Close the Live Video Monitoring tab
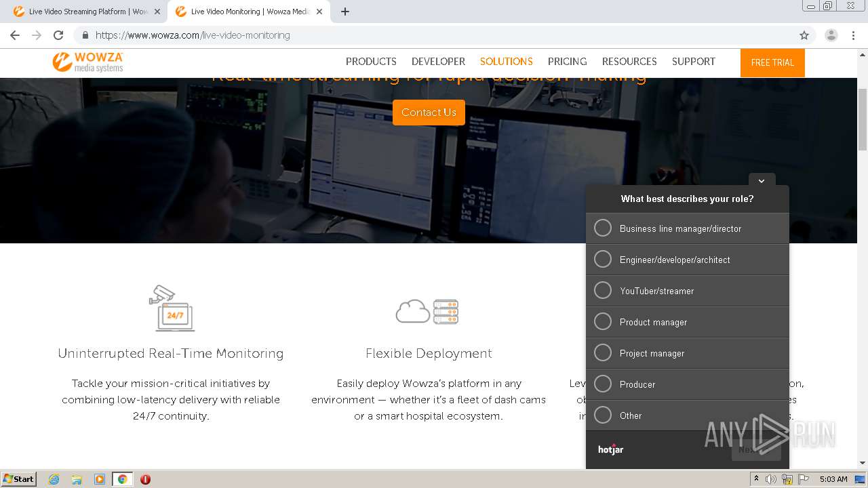The height and width of the screenshot is (488, 868). click(319, 12)
